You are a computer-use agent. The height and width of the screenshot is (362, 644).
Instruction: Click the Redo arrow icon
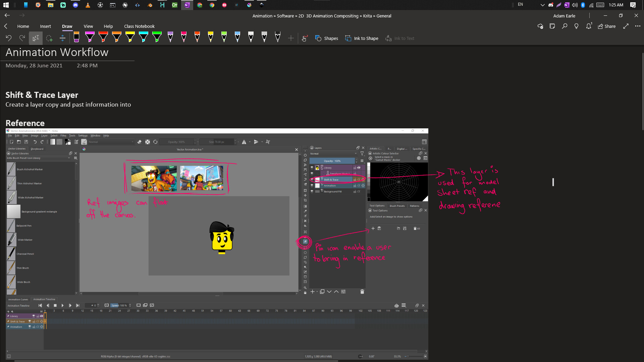[22, 38]
